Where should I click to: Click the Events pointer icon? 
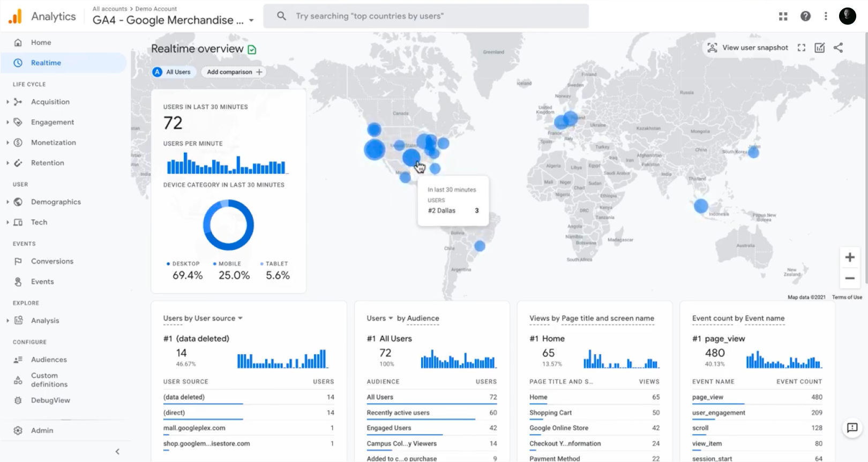pyautogui.click(x=18, y=282)
